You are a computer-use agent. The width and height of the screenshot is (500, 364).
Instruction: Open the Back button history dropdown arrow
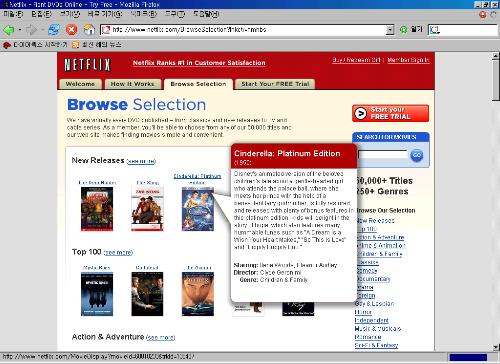[20, 30]
